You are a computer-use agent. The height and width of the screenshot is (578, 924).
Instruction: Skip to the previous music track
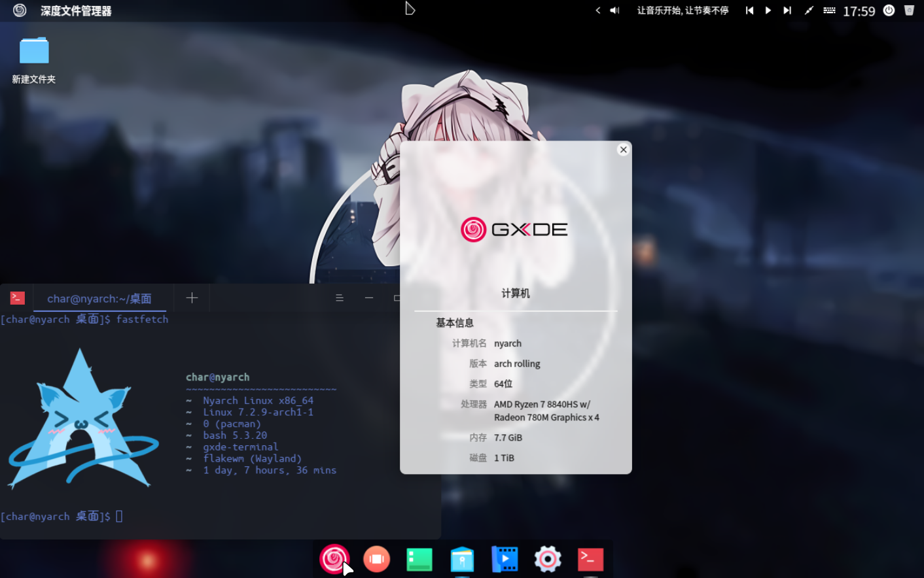(749, 10)
